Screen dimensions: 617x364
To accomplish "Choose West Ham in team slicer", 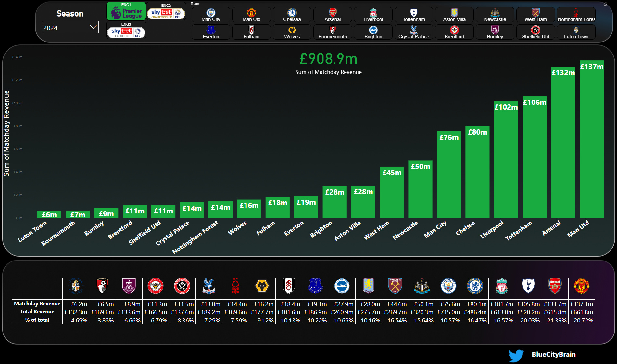I will [x=535, y=15].
